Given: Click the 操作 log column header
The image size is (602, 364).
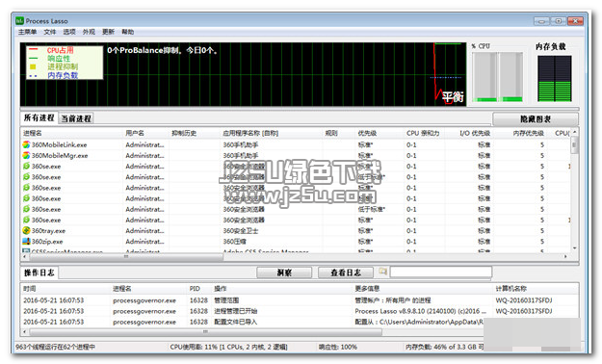Looking at the screenshot, I should click(x=221, y=289).
